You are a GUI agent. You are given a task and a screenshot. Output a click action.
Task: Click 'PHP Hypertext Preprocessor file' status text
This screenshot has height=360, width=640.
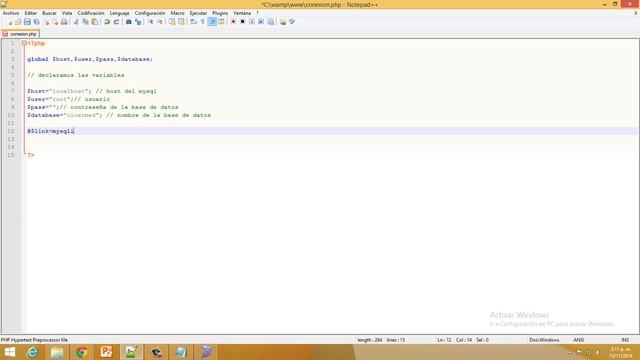[34, 340]
